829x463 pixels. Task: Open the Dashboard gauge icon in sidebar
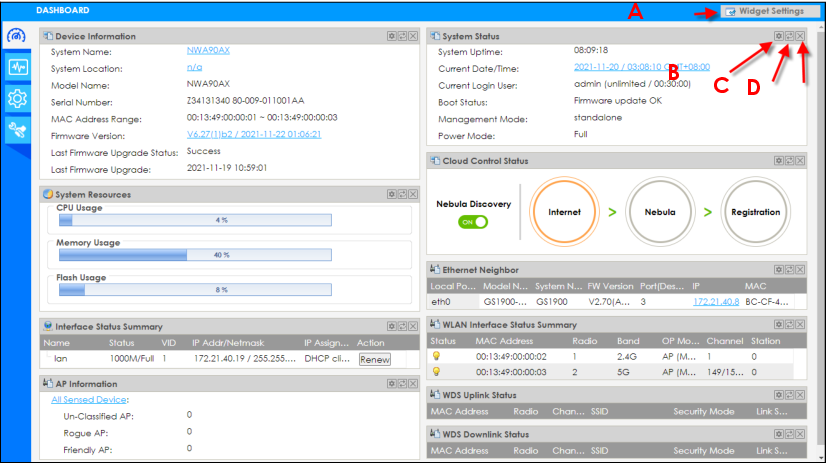[x=16, y=36]
